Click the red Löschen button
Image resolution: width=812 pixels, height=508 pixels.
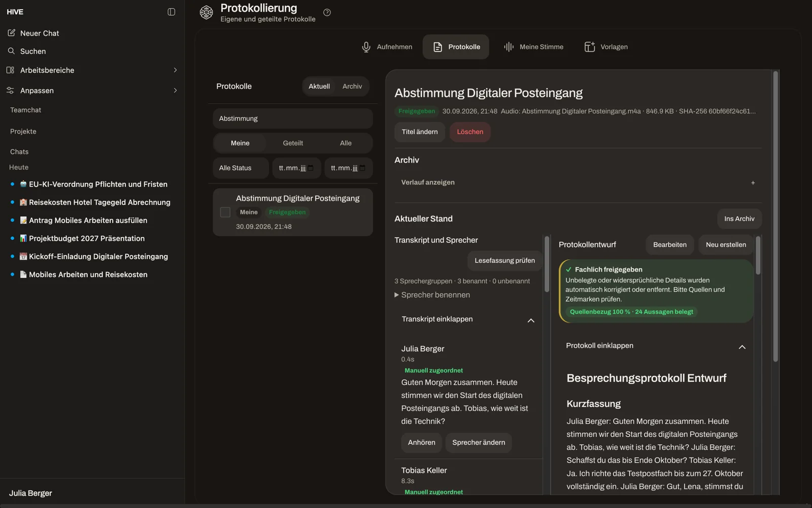[x=470, y=132]
